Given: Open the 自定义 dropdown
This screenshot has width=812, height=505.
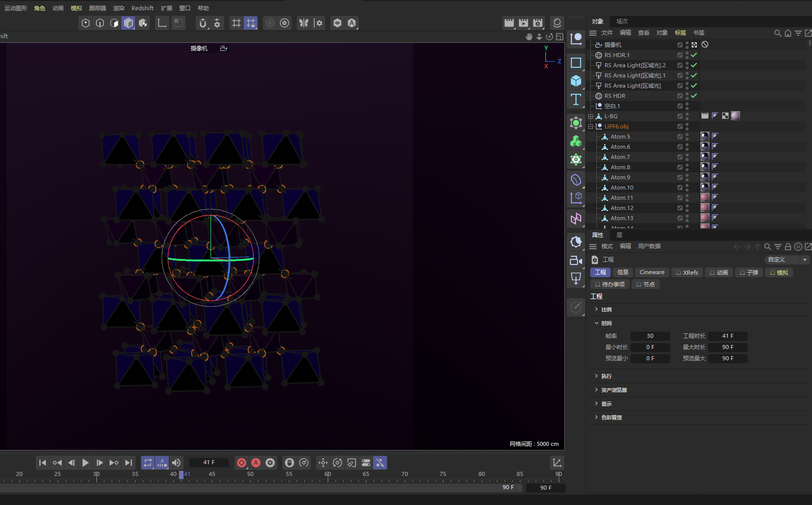Looking at the screenshot, I should tap(787, 260).
